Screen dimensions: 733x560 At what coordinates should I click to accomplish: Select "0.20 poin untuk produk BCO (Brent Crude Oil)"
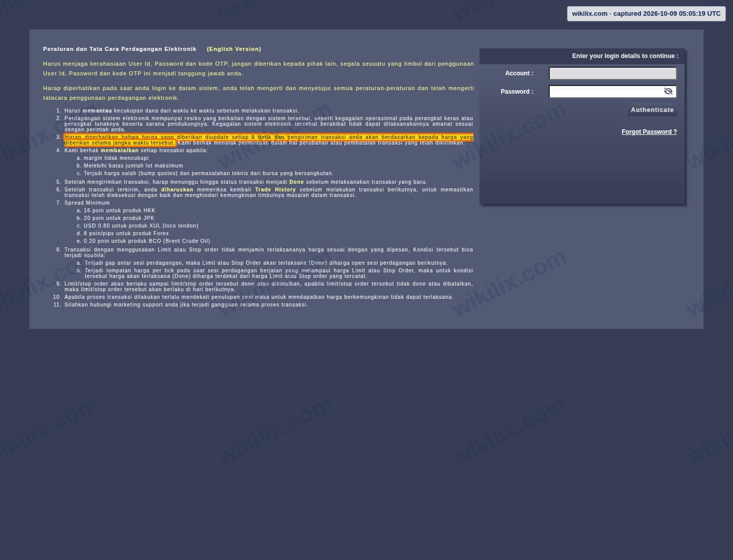coord(147,241)
